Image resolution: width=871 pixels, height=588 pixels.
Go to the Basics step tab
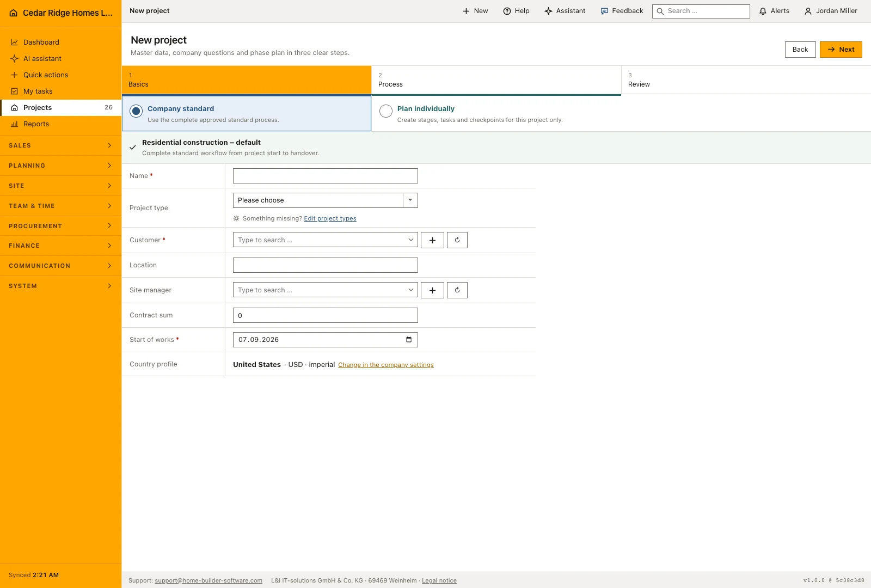(x=247, y=80)
